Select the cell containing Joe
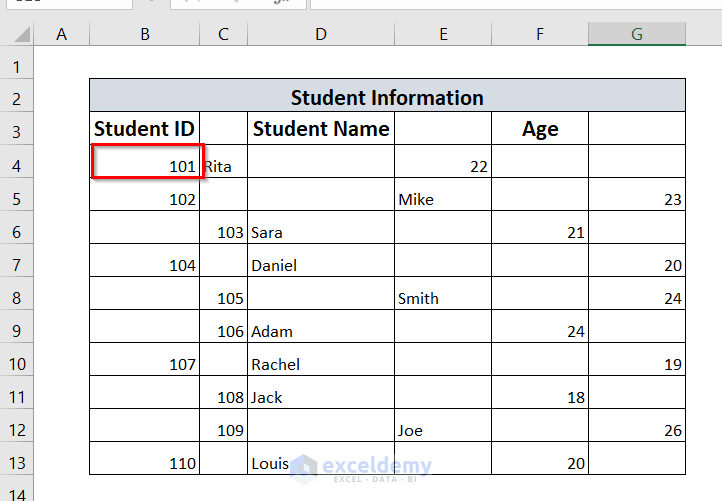Image resolution: width=722 pixels, height=501 pixels. [x=443, y=425]
